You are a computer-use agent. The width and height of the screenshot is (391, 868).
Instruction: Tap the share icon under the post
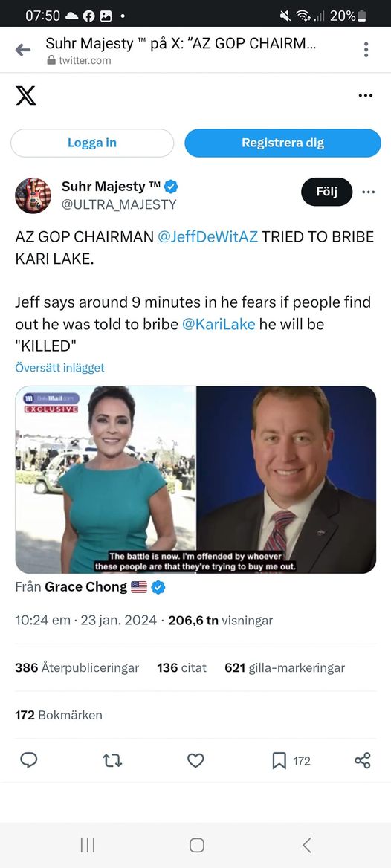point(362,760)
